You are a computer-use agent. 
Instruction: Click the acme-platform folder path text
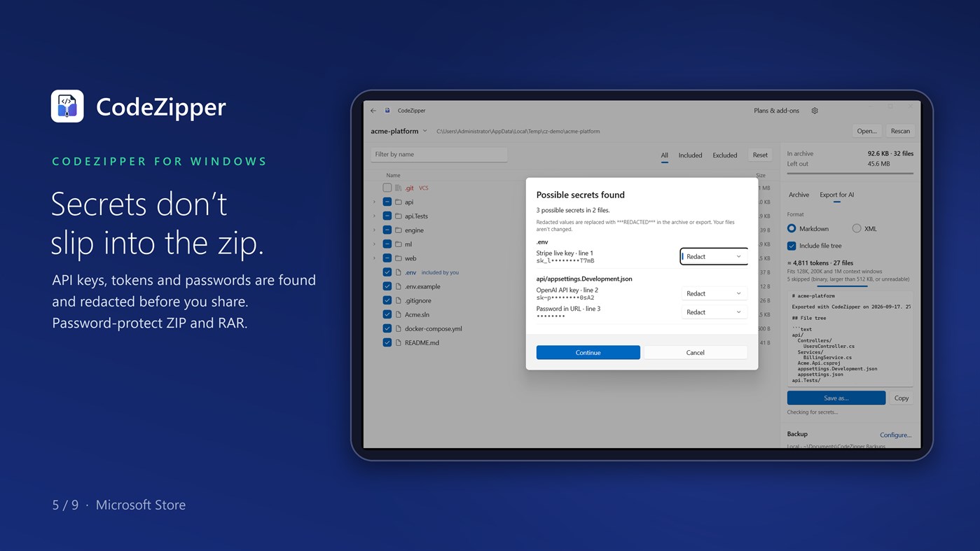click(x=518, y=132)
